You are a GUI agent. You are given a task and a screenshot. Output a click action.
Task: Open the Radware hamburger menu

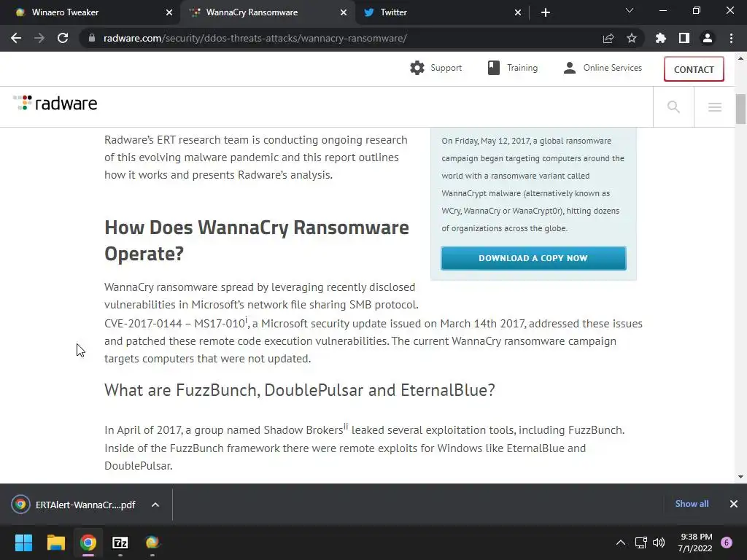pyautogui.click(x=715, y=107)
